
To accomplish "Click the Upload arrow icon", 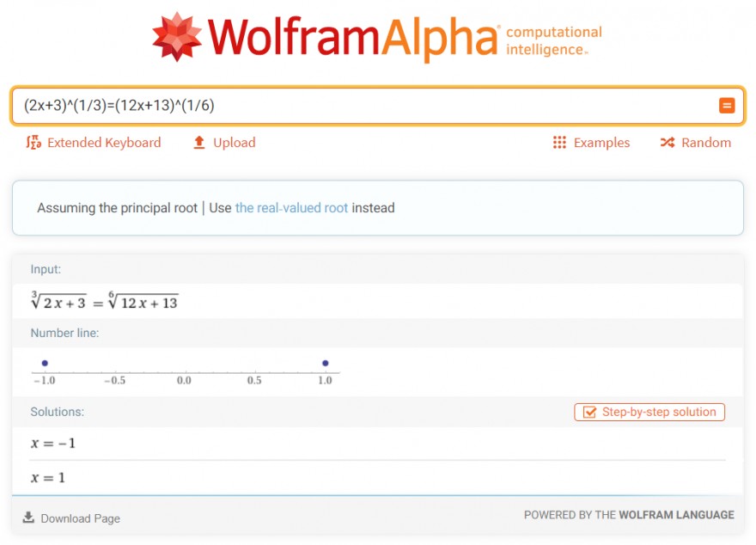I will click(199, 143).
